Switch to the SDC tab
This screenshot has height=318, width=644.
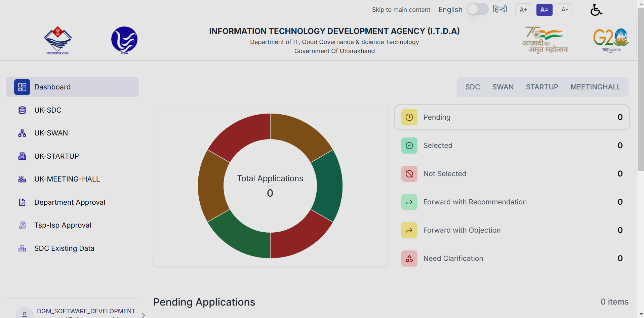[x=473, y=87]
